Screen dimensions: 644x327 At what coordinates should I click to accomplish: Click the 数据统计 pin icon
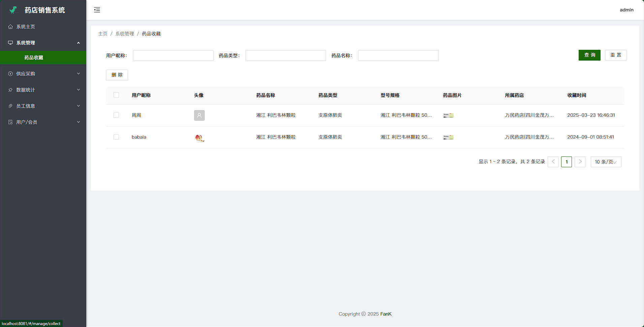(10, 90)
